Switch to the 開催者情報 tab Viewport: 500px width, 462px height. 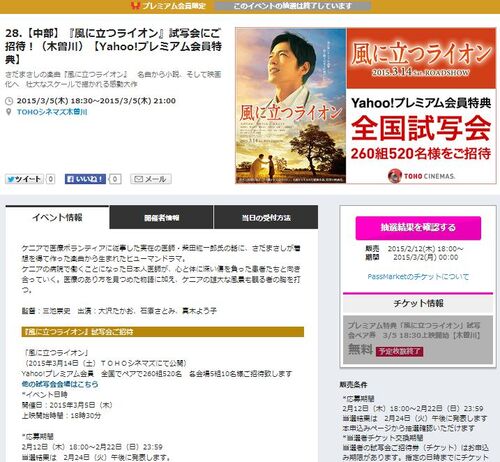click(x=161, y=218)
